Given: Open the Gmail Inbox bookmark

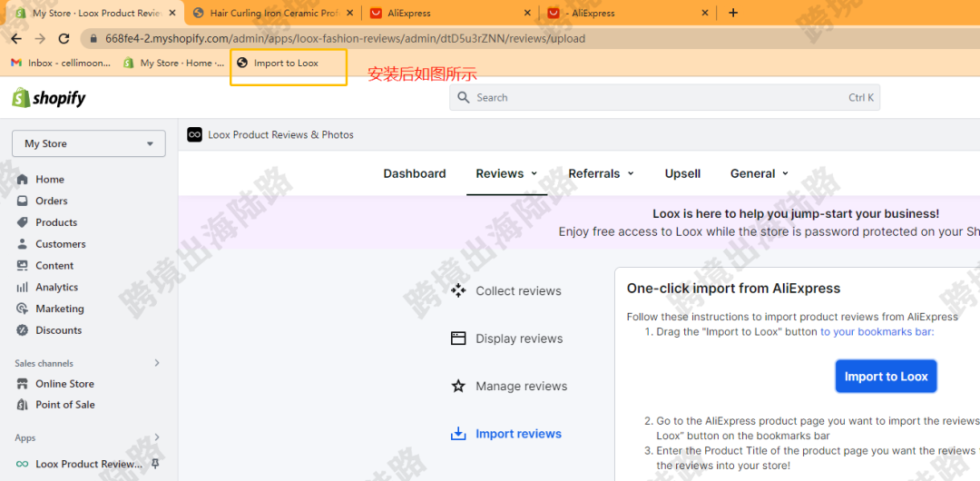Looking at the screenshot, I should [61, 63].
